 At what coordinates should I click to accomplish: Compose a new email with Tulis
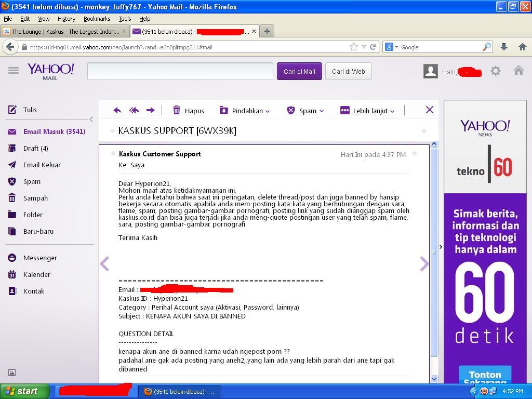22,110
